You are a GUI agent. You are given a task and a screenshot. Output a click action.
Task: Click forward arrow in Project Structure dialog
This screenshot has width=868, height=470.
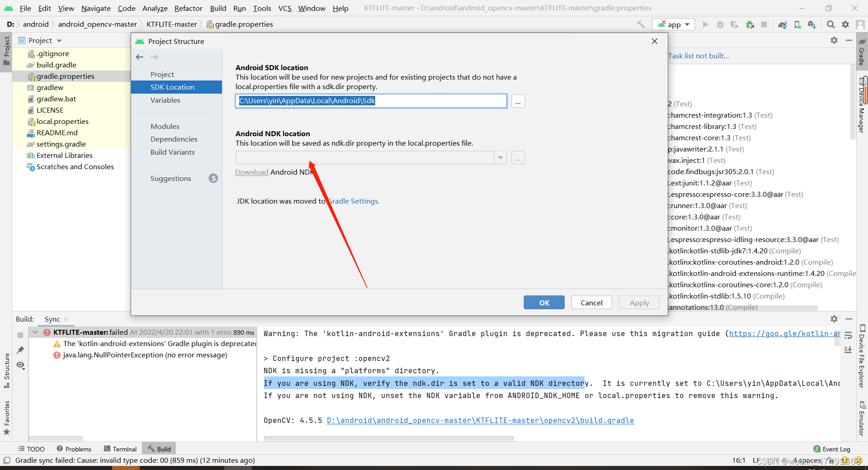pos(155,57)
